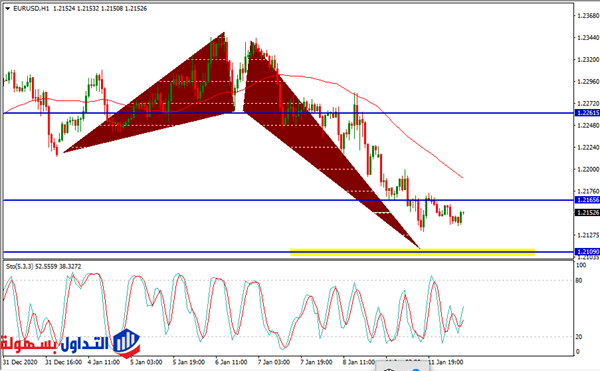The width and height of the screenshot is (600, 371).
Task: Click the blue 1.21656 price tag
Action: (x=587, y=200)
